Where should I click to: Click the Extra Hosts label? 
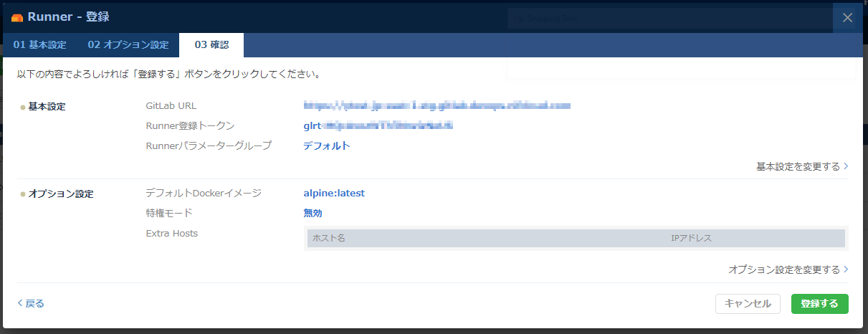click(171, 233)
